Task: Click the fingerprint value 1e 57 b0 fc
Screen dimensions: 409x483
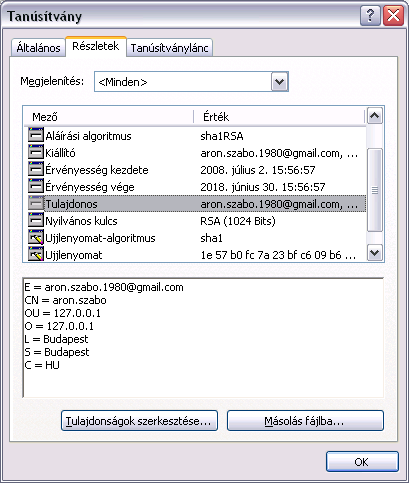Action: pos(278,255)
